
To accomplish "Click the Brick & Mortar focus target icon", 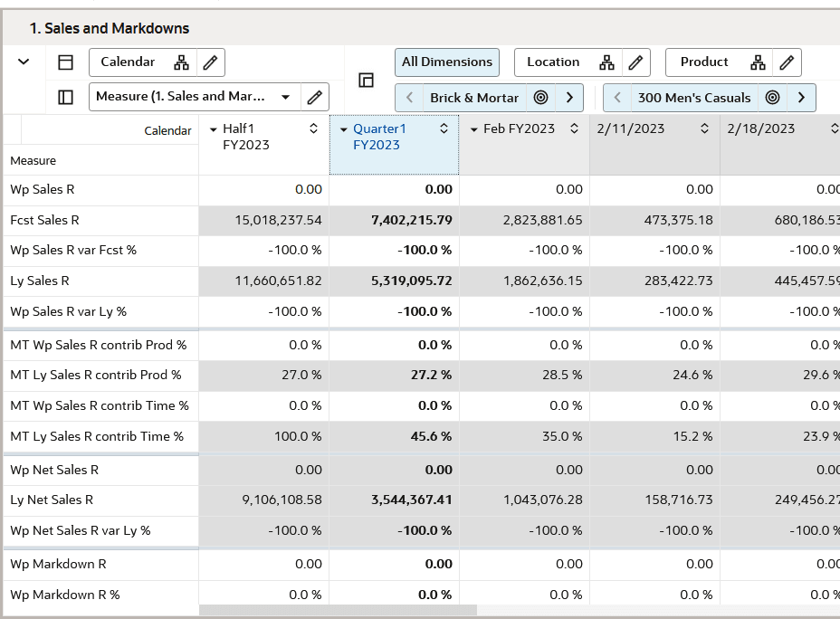I will [x=540, y=97].
